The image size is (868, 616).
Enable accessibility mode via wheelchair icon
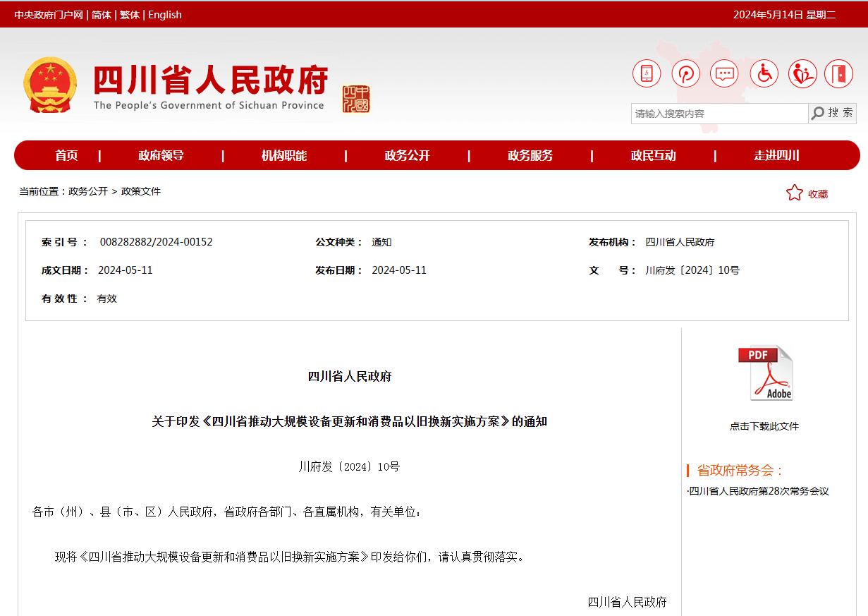[764, 73]
